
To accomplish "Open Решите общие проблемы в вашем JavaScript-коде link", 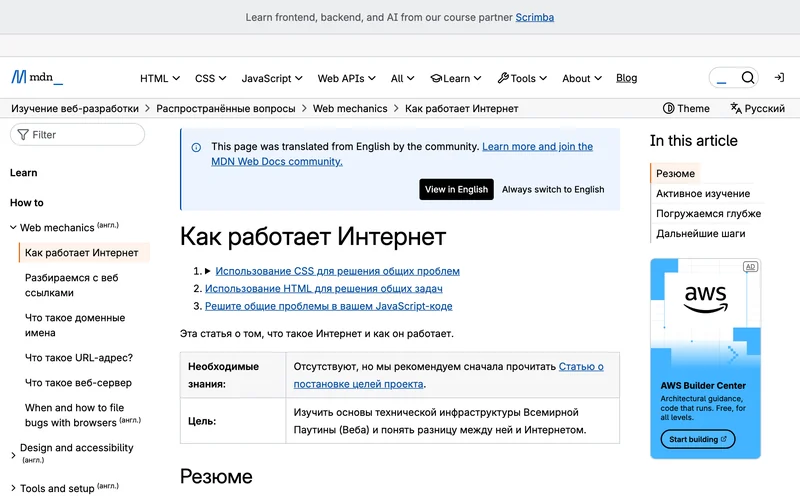I will coord(329,306).
